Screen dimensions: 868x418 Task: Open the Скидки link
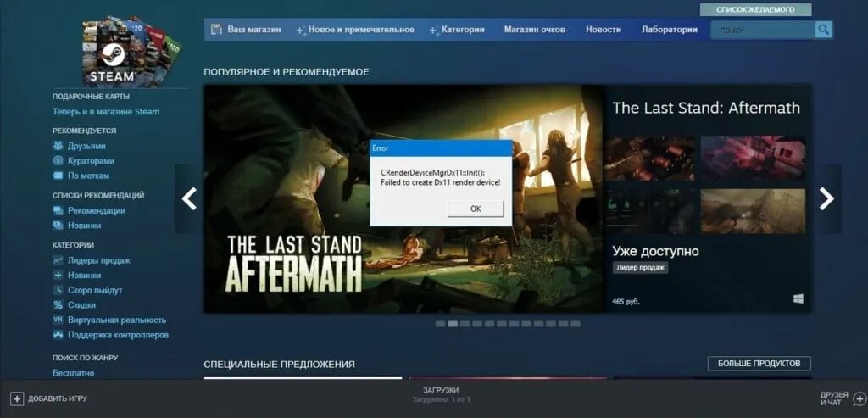point(81,305)
